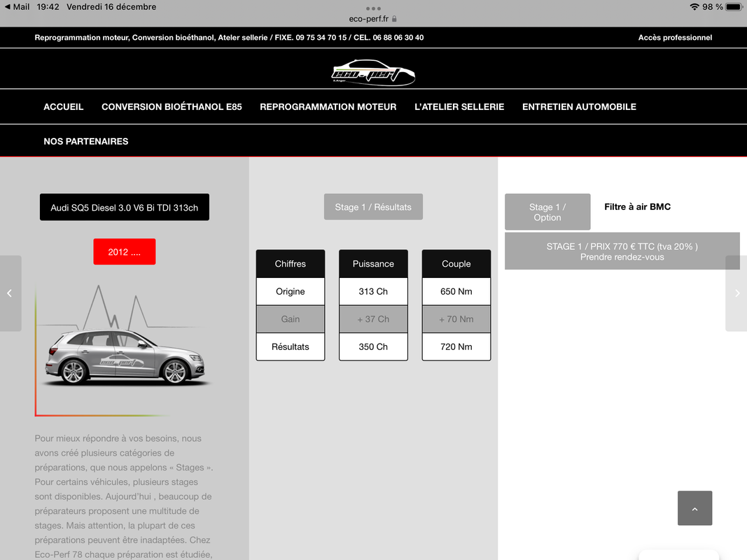
Task: Click the Vendredi 16 décembre date
Action: point(111,7)
